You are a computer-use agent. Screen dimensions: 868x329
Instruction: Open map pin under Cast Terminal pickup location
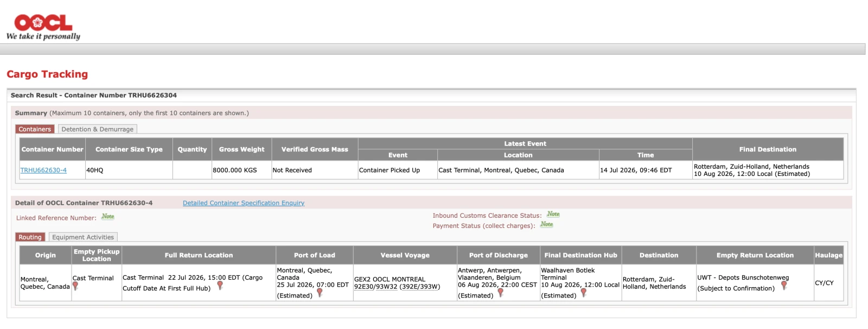tap(75, 286)
